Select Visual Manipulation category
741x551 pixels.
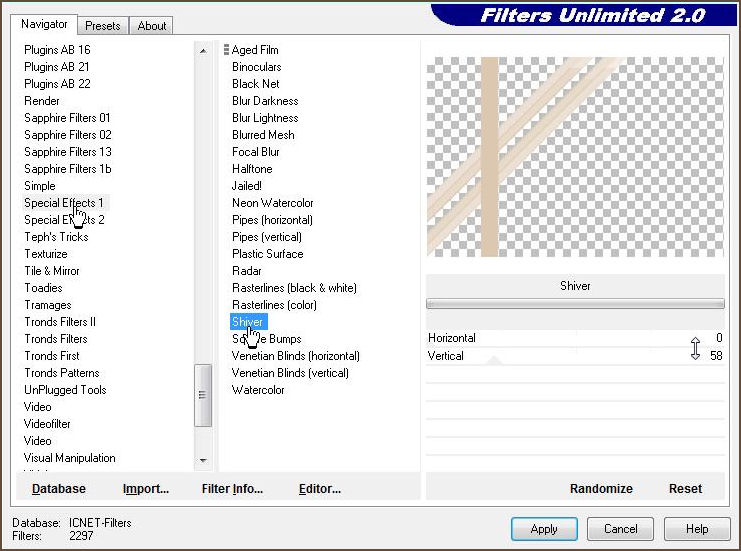tap(69, 458)
